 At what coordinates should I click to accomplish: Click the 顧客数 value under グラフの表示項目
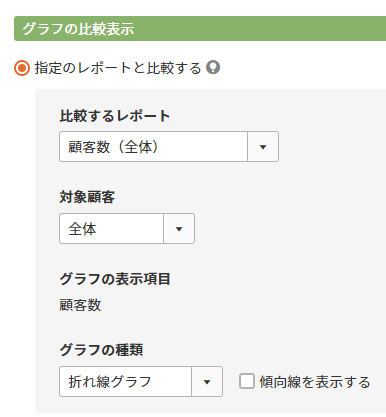coord(80,305)
